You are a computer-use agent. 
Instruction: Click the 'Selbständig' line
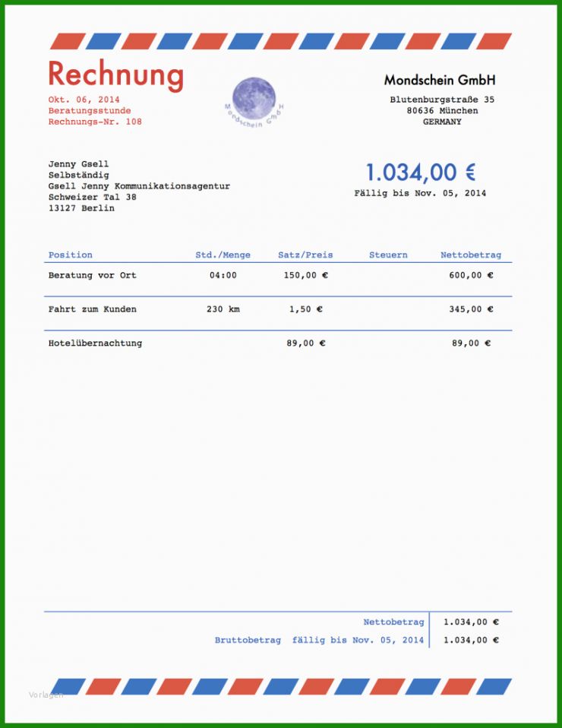79,175
